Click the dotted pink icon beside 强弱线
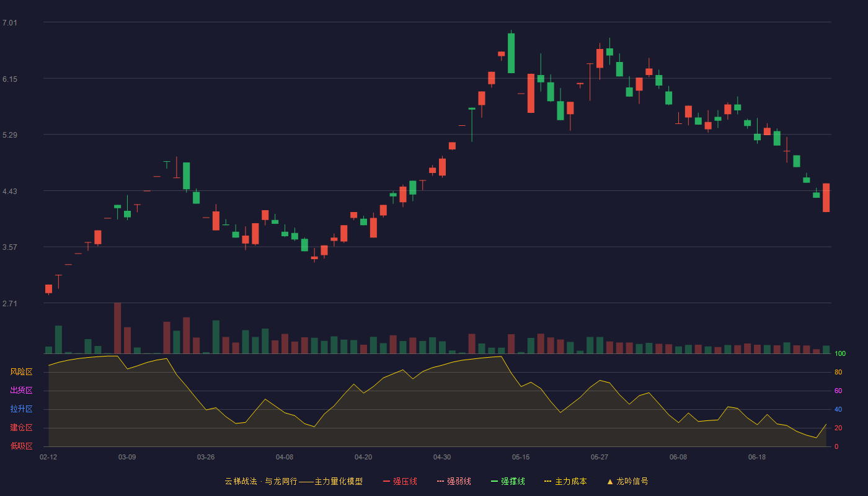The image size is (868, 496). point(441,481)
